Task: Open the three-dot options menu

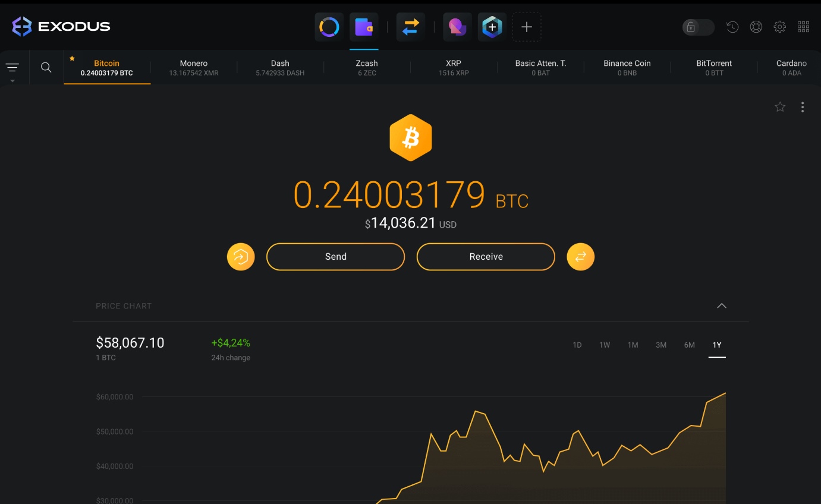Action: [x=803, y=106]
